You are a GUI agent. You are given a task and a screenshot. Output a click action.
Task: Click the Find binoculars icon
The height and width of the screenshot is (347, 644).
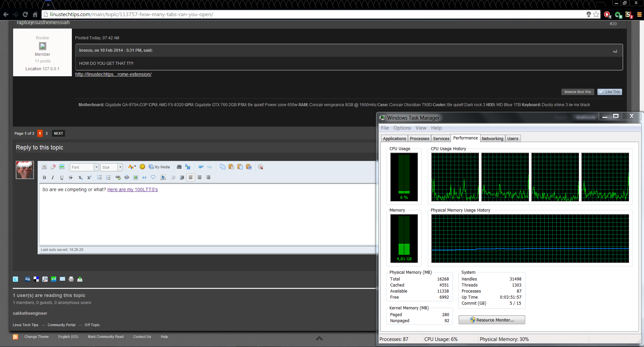pyautogui.click(x=179, y=167)
